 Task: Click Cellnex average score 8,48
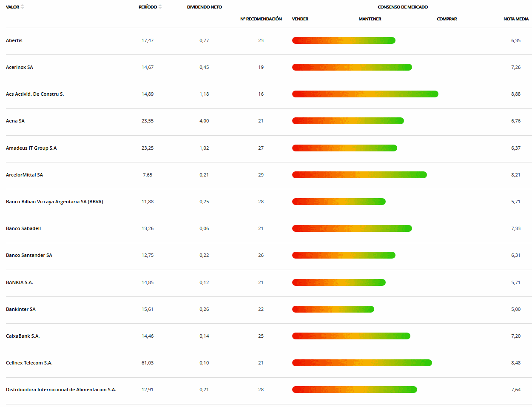click(516, 363)
